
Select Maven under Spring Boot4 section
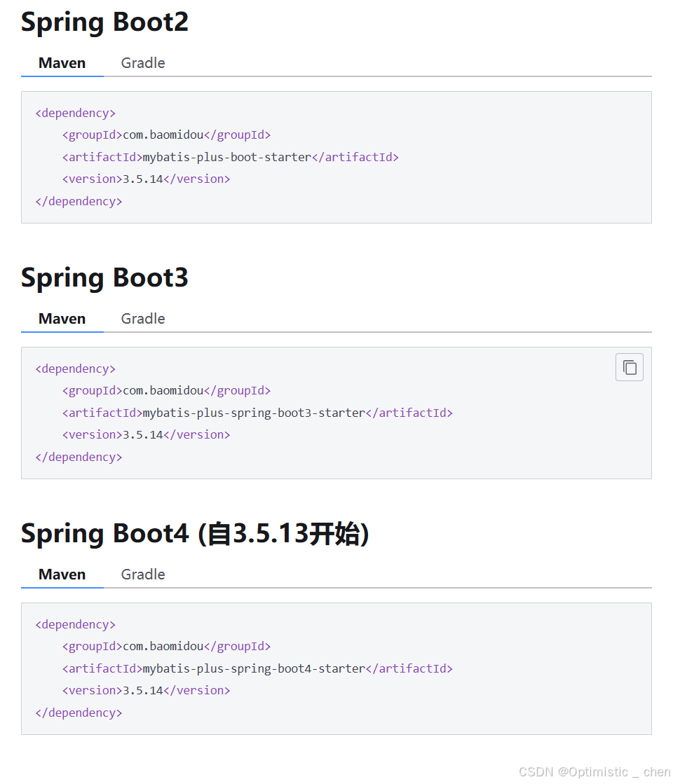click(x=61, y=574)
